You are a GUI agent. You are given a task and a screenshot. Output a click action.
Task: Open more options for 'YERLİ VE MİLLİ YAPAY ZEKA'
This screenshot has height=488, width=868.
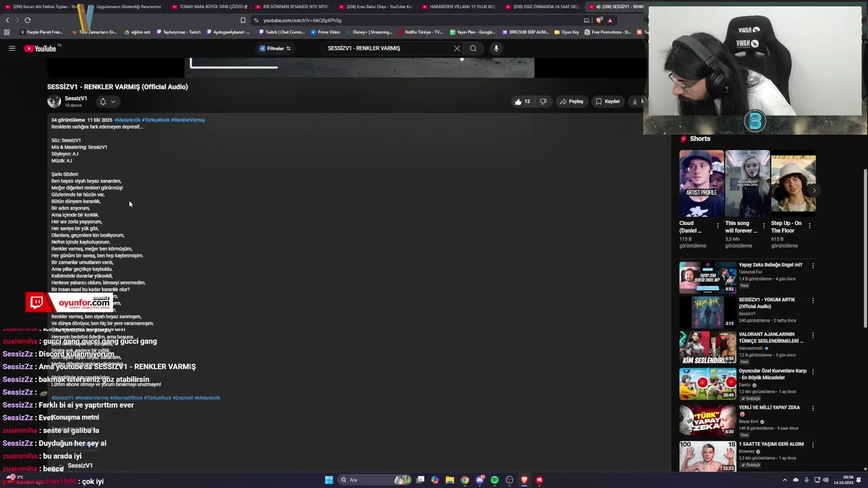coord(812,408)
